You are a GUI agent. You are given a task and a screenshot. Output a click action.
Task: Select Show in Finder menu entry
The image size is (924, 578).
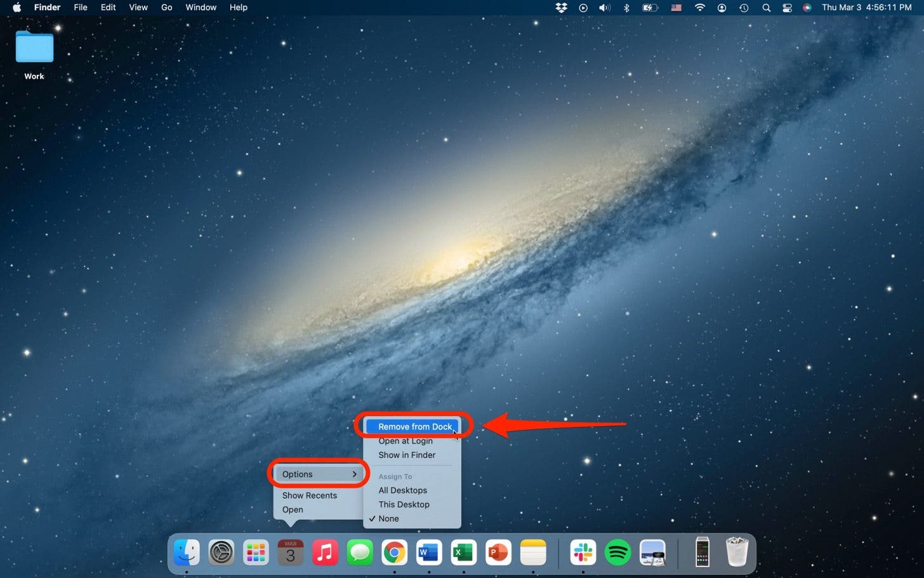pos(407,455)
